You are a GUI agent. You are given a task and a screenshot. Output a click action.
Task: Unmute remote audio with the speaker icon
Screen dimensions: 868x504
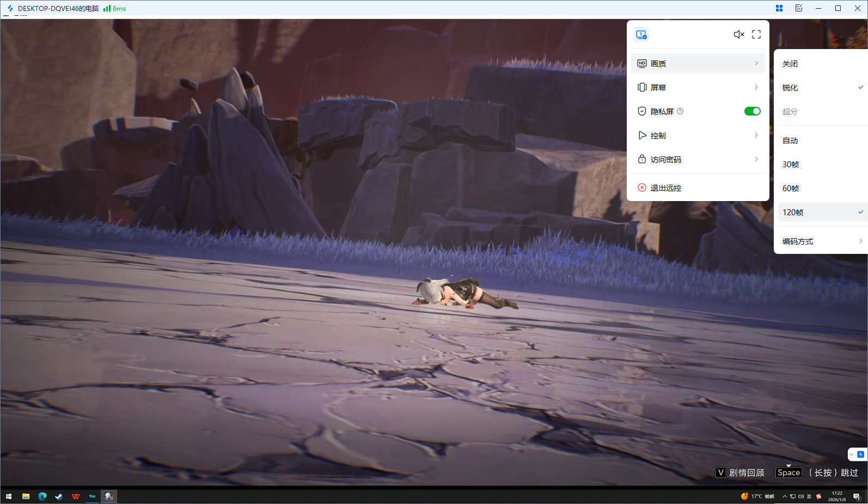pyautogui.click(x=738, y=34)
